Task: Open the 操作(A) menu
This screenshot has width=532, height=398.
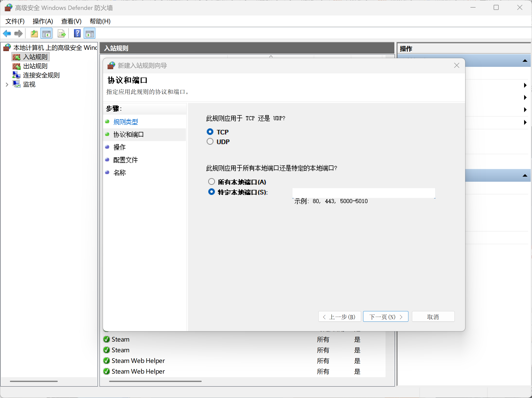Action: [x=43, y=21]
